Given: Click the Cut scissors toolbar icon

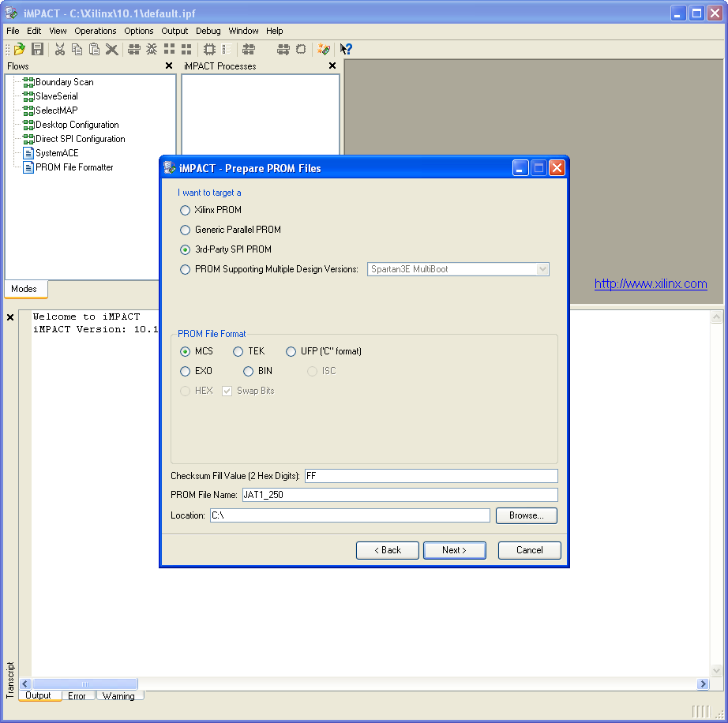Looking at the screenshot, I should (59, 49).
